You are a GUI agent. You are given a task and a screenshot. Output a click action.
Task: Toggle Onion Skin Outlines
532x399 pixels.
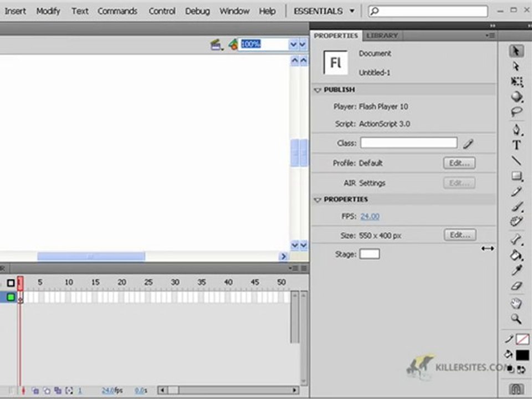click(47, 391)
